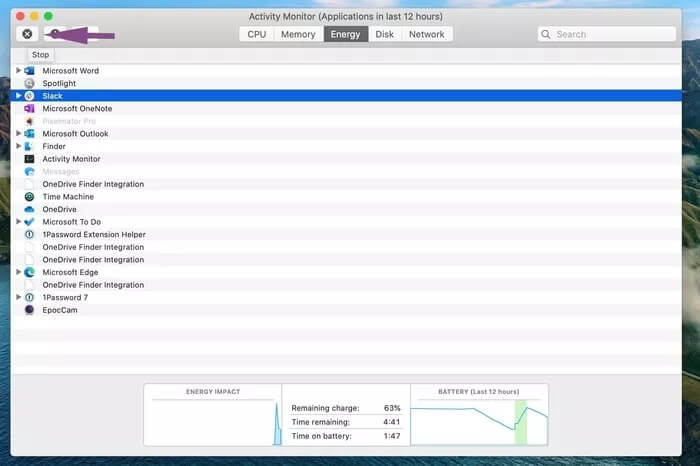Viewport: 700px width, 466px height.
Task: Click the Time Machine icon
Action: [30, 197]
